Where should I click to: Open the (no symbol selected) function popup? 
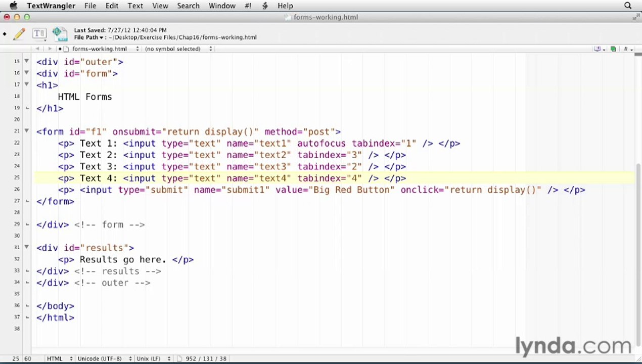point(178,49)
